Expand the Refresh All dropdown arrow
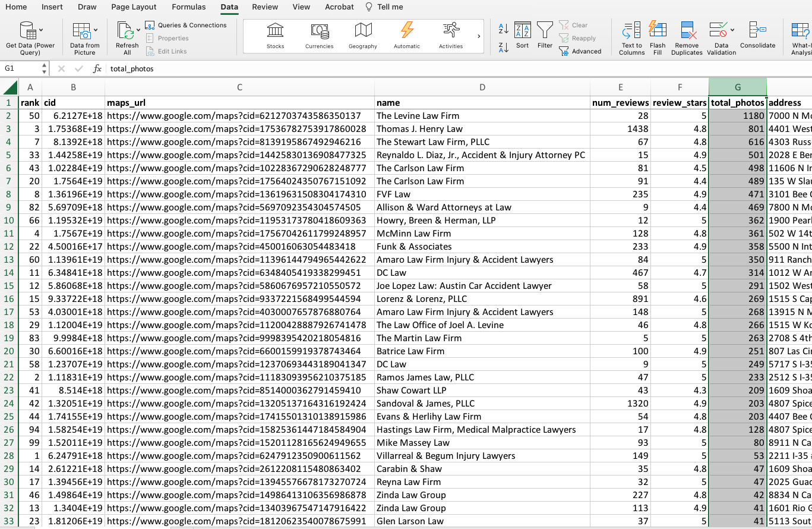 (138, 29)
